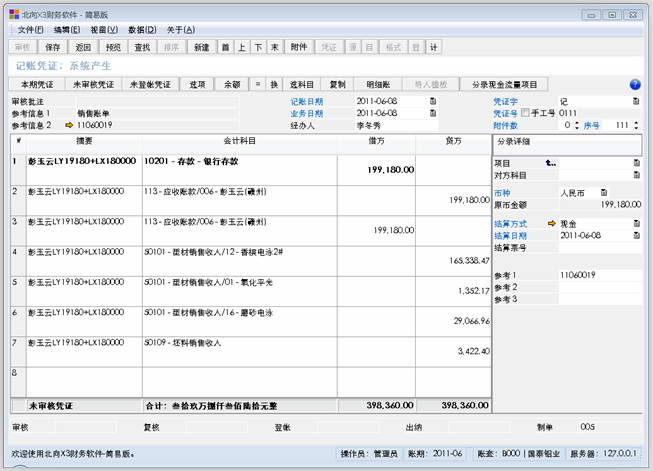Viewport: 653px width, 471px height.
Task: Click the 明细账 button
Action: point(378,85)
